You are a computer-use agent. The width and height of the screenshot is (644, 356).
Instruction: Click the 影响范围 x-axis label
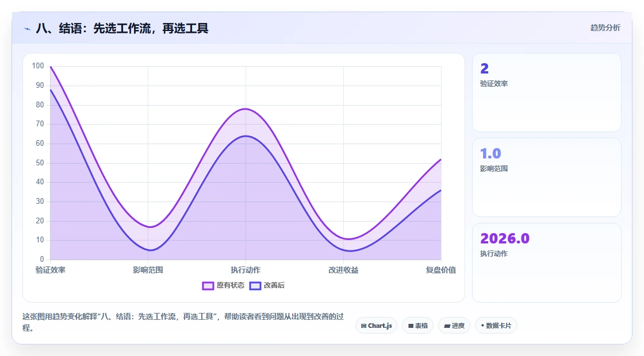pos(148,270)
